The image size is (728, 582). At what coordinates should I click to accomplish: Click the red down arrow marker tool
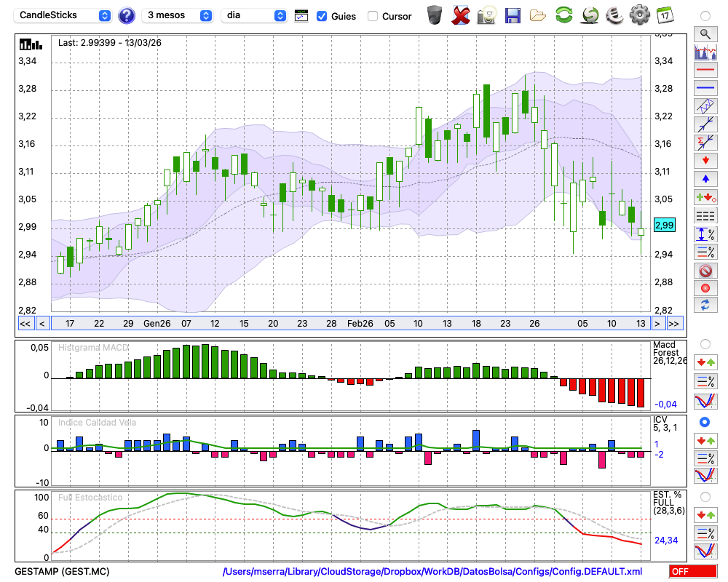click(x=705, y=159)
